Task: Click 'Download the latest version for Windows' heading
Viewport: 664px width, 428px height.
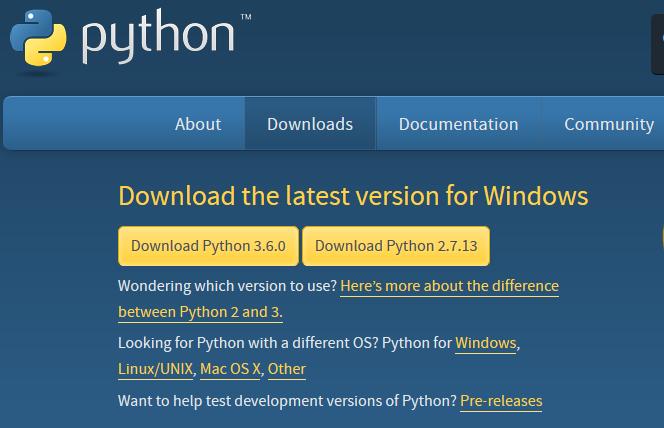Action: (353, 196)
